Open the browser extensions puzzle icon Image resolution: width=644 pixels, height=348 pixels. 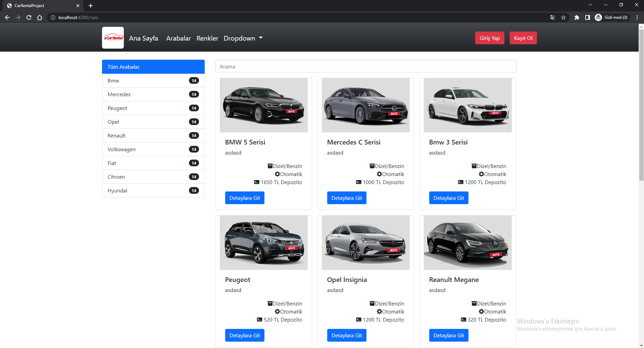point(577,17)
